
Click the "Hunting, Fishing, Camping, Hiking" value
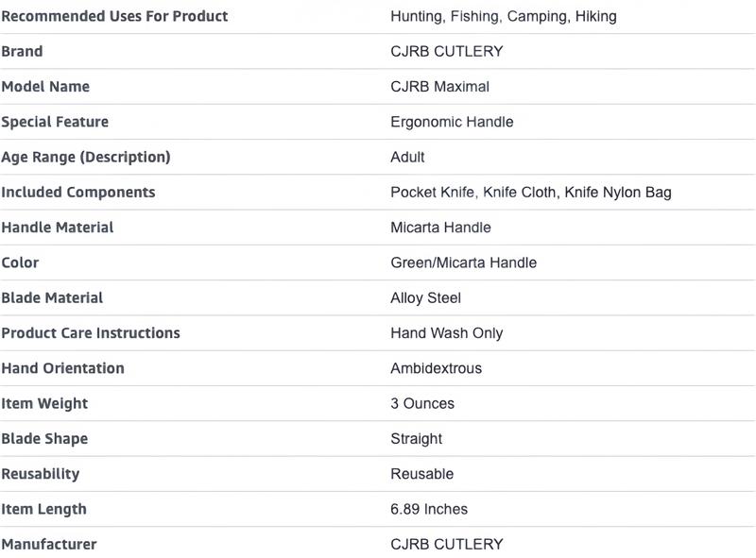point(504,16)
